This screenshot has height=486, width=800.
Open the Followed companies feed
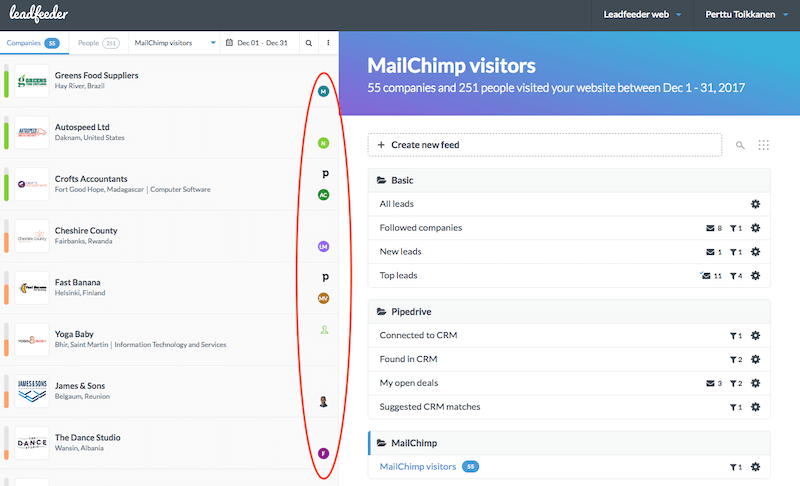coord(420,228)
